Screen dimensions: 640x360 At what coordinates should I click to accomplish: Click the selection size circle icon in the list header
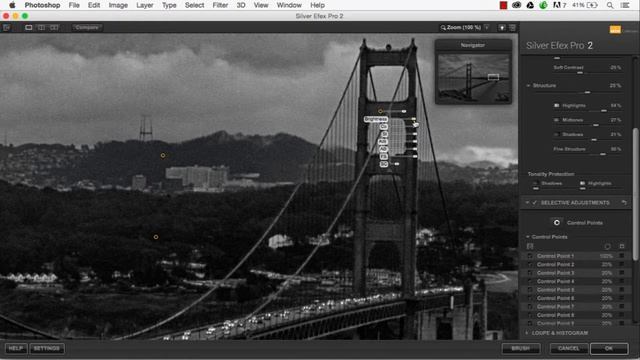[607, 246]
